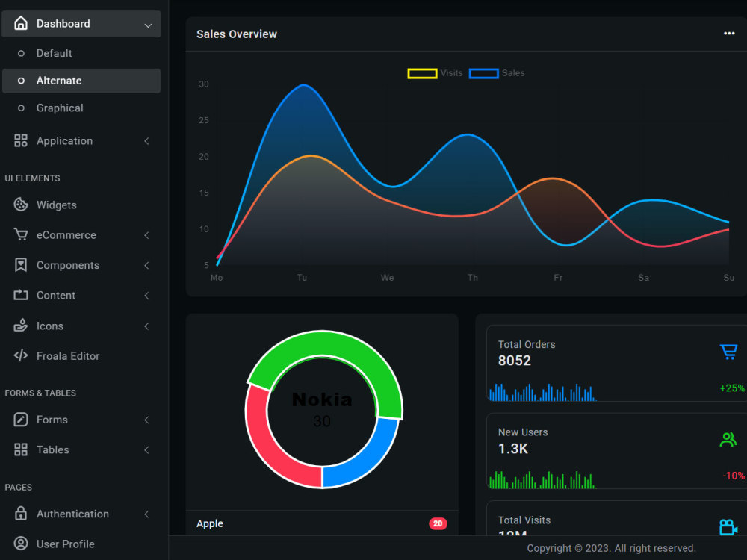This screenshot has height=560, width=747.
Task: Click the +25% change indicator
Action: (x=732, y=388)
